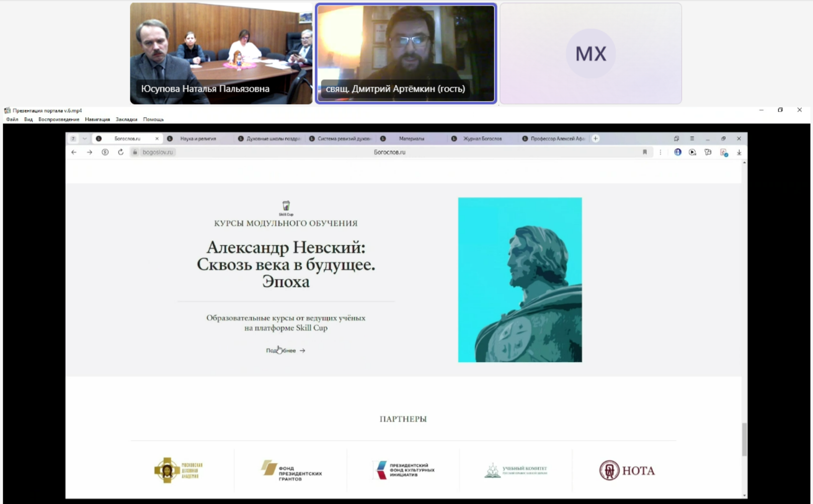Screen dimensions: 813x504
Task: Click the bookmark icon in address bar
Action: pyautogui.click(x=645, y=152)
